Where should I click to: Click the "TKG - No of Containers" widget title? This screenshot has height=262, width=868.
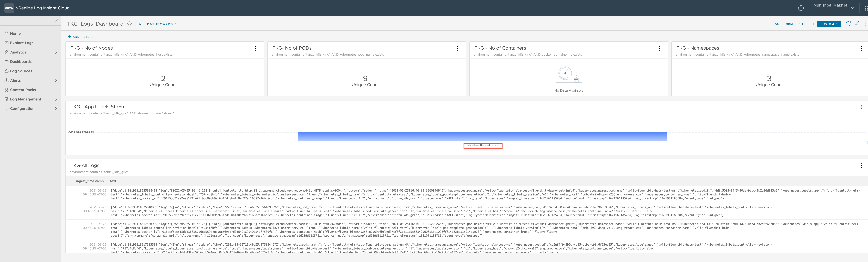tap(500, 48)
